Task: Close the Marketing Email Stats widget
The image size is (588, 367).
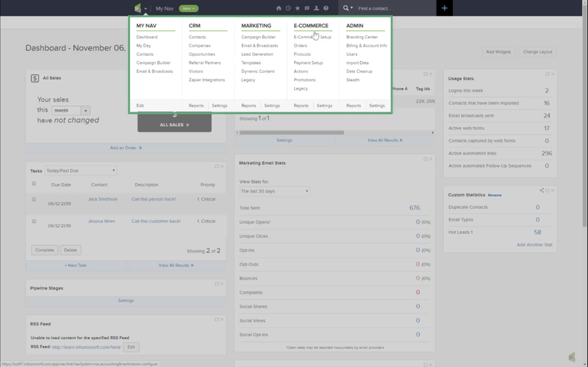Action: click(431, 159)
